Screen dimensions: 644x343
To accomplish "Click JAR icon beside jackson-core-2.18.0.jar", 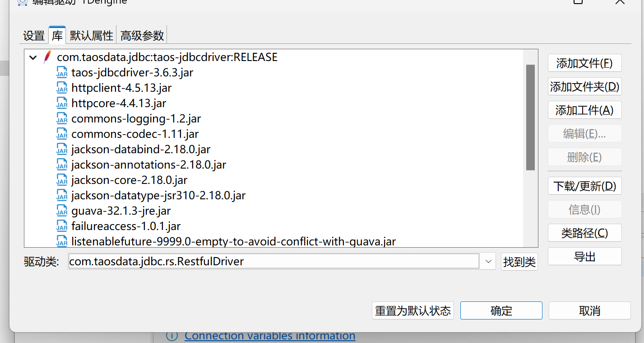I will [62, 180].
